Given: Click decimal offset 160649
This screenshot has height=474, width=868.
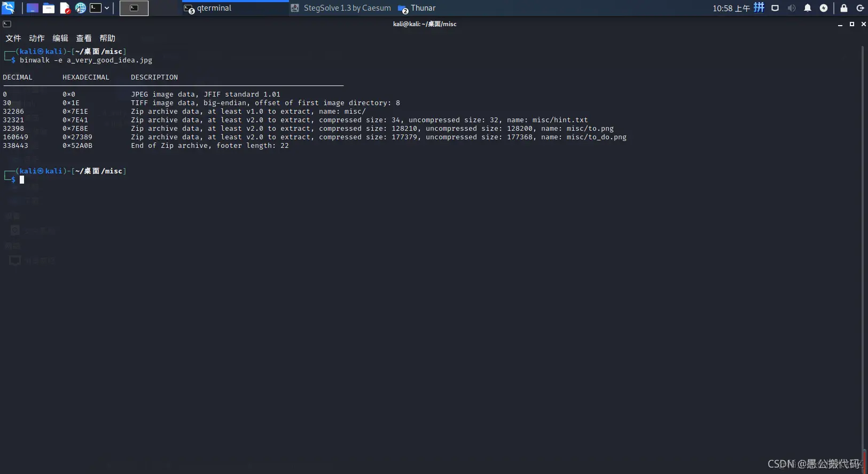Looking at the screenshot, I should pos(15,137).
